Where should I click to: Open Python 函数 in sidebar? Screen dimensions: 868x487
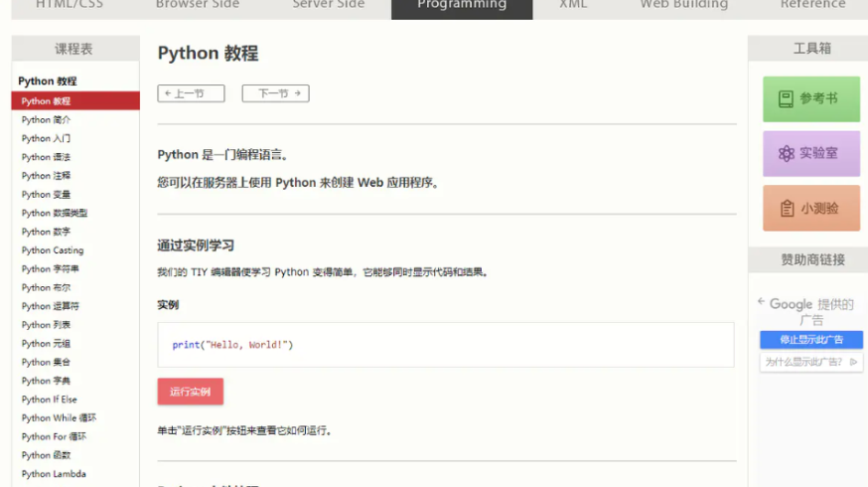click(x=46, y=455)
